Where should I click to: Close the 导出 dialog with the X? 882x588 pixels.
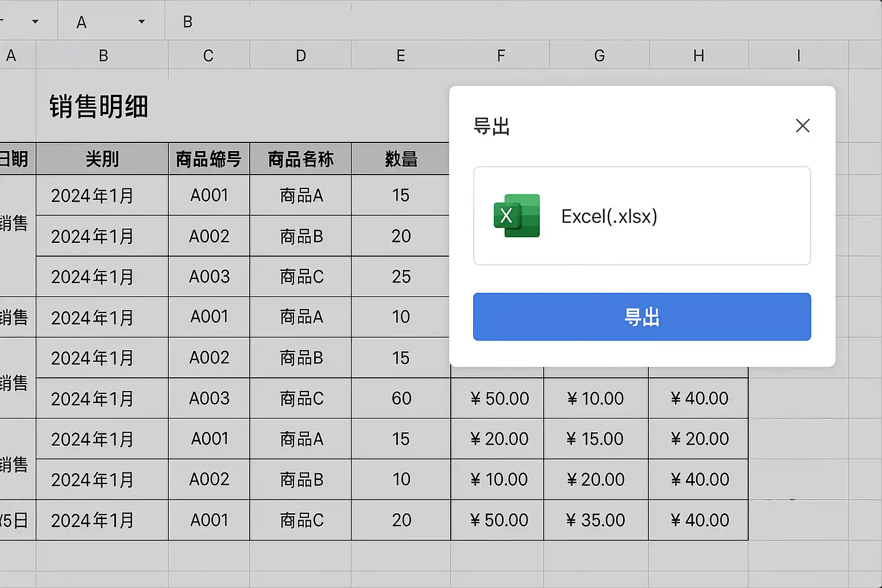point(802,126)
